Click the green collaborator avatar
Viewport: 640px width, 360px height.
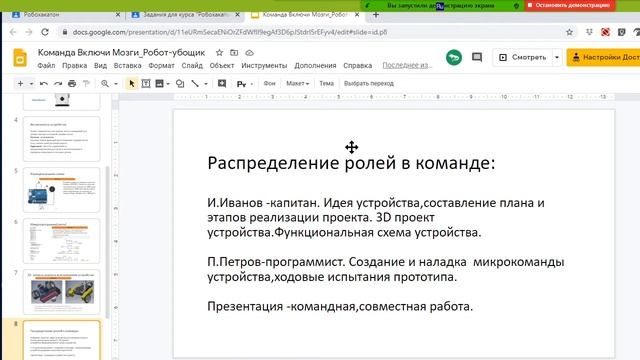pos(453,58)
